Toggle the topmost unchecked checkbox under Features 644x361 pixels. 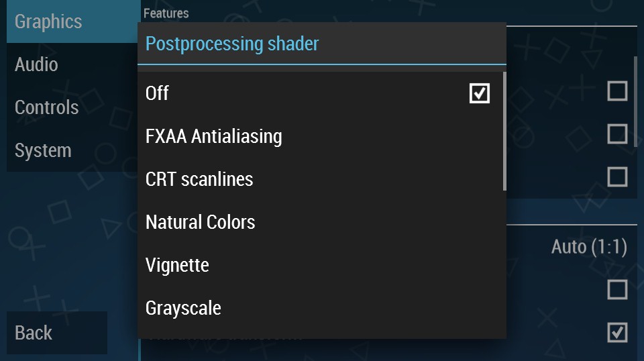[616, 91]
